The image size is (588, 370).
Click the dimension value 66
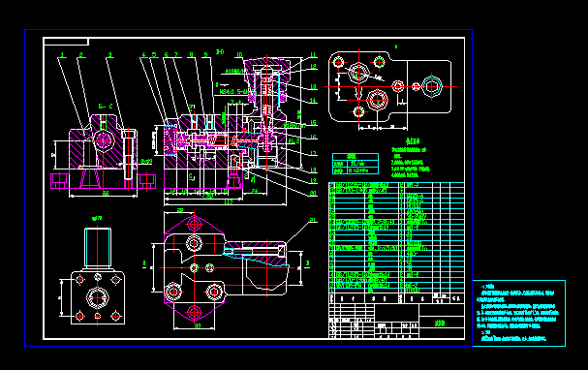click(x=106, y=194)
